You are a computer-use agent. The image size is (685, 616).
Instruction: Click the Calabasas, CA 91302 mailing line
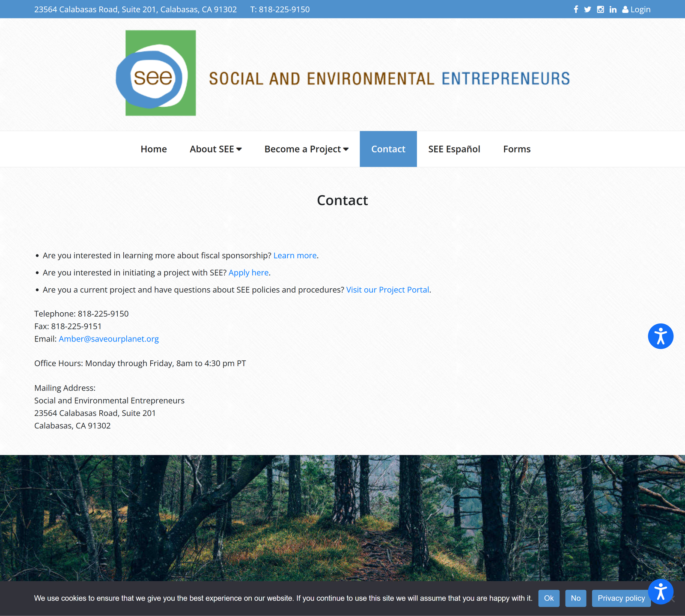pyautogui.click(x=72, y=426)
